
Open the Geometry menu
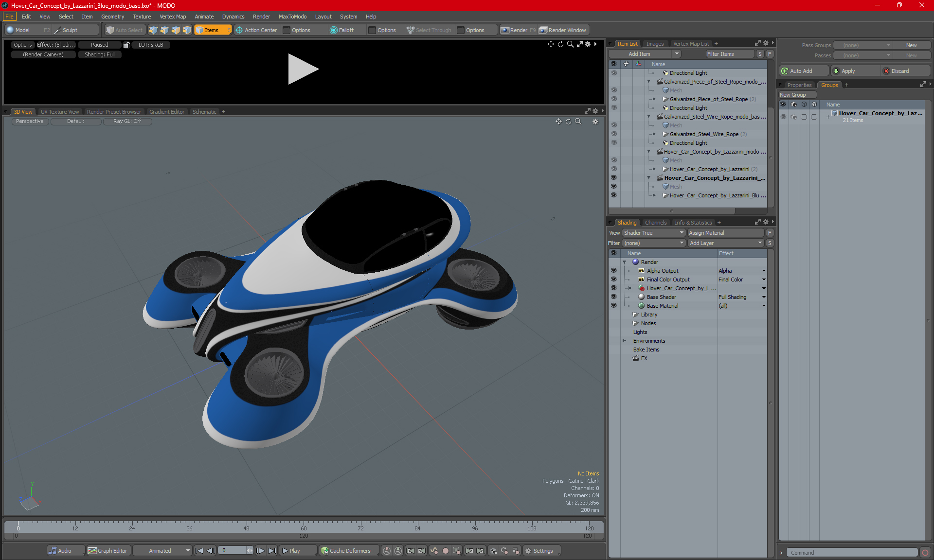click(x=112, y=17)
